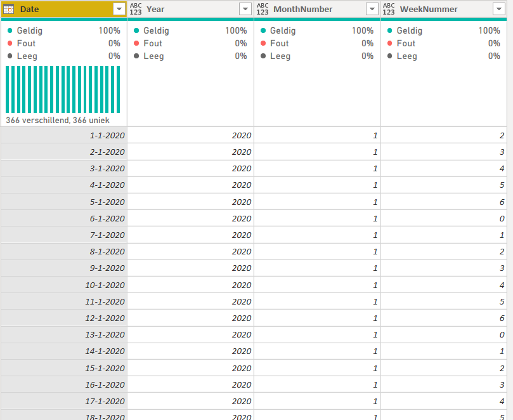The height and width of the screenshot is (420, 513).
Task: Select the date cell 8-1-2020
Action: tap(64, 251)
